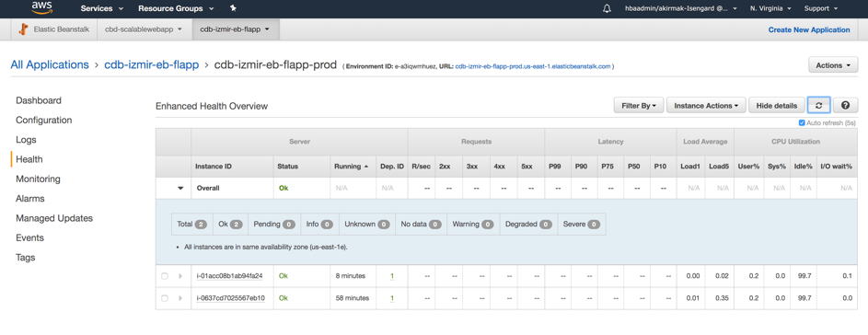Image resolution: width=868 pixels, height=335 pixels.
Task: Click the Dep. ID column header
Action: click(392, 166)
